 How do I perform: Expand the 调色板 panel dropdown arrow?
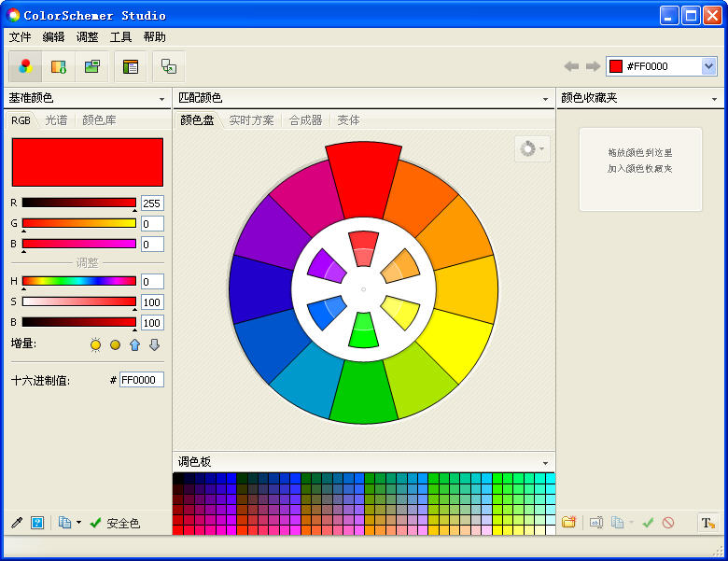[x=545, y=463]
